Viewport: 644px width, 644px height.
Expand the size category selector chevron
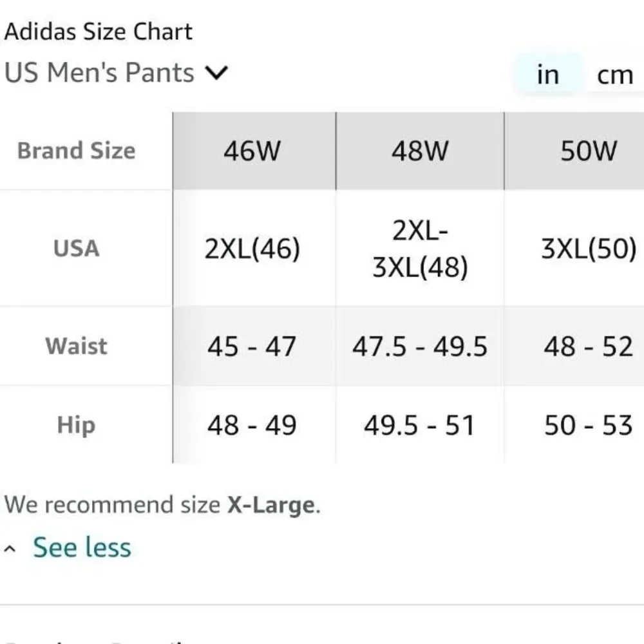click(x=217, y=73)
